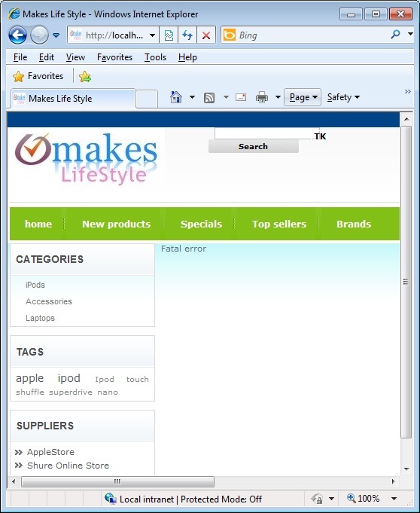Open search provider options dropdown arrow
Viewport: 420px width, 513px height.
coord(410,34)
